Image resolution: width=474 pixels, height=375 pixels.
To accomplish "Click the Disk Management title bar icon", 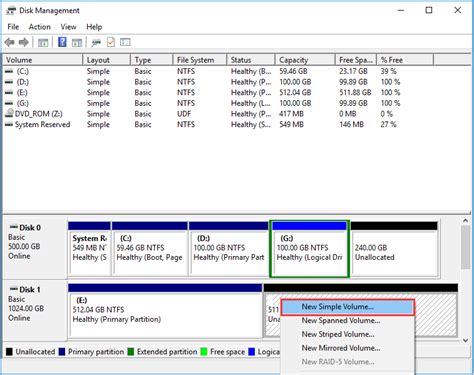I will tap(11, 11).
